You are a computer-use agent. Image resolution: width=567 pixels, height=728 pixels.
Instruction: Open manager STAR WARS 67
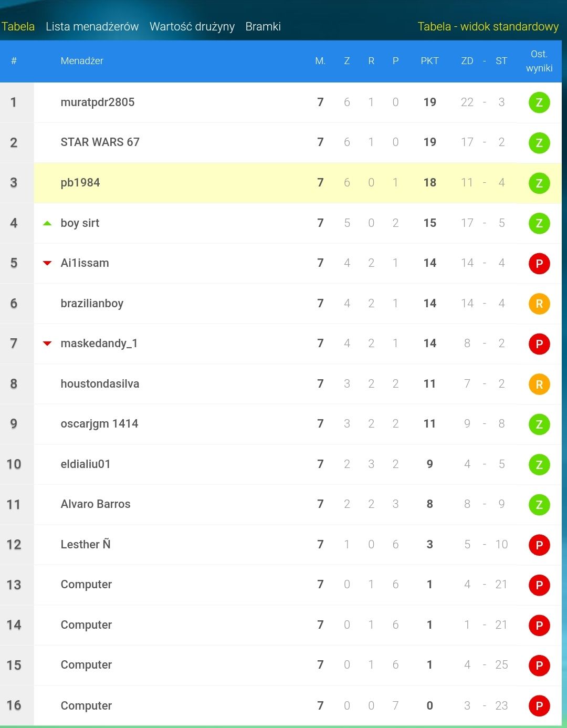click(x=100, y=142)
